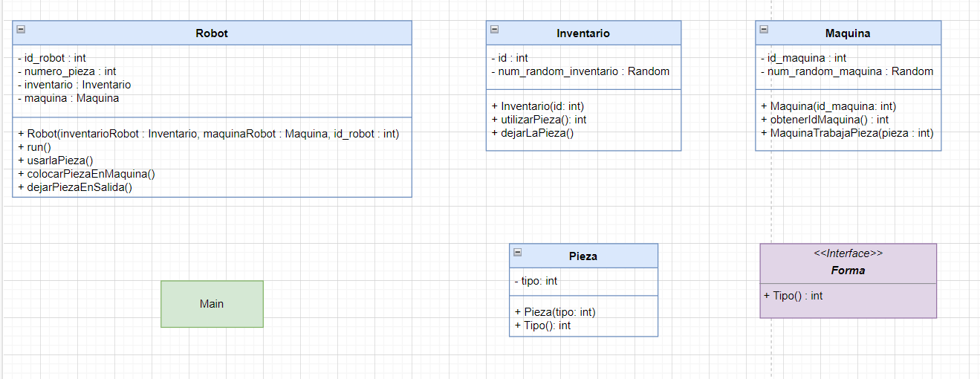Select the Robot class title
The width and height of the screenshot is (980, 379).
point(212,33)
